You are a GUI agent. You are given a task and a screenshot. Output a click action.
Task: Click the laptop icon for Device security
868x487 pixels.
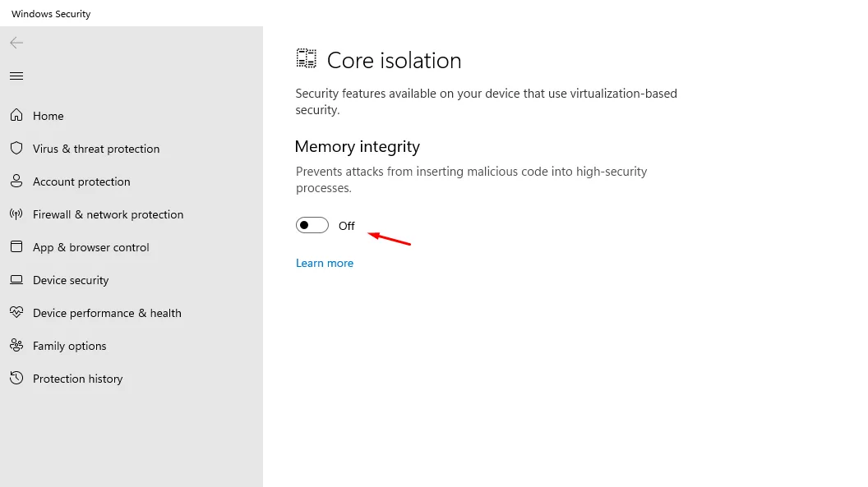[x=16, y=280]
